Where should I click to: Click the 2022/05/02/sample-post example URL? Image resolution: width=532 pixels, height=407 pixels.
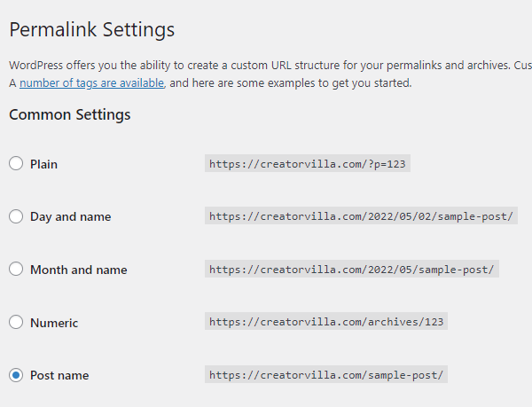pyautogui.click(x=361, y=215)
